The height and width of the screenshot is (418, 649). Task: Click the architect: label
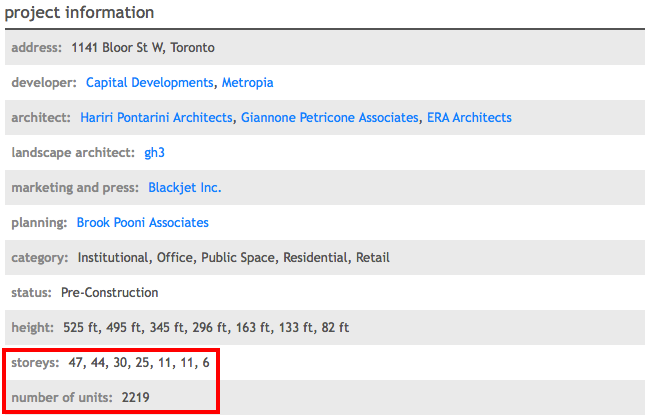[x=41, y=118]
